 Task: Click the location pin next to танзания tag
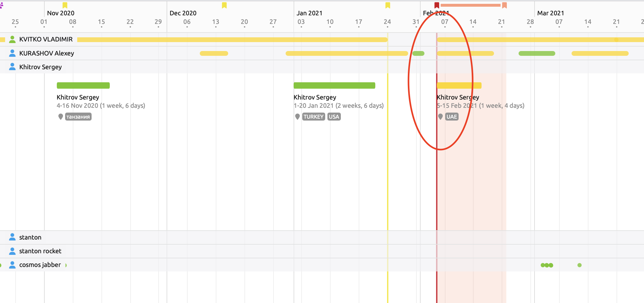pos(61,117)
